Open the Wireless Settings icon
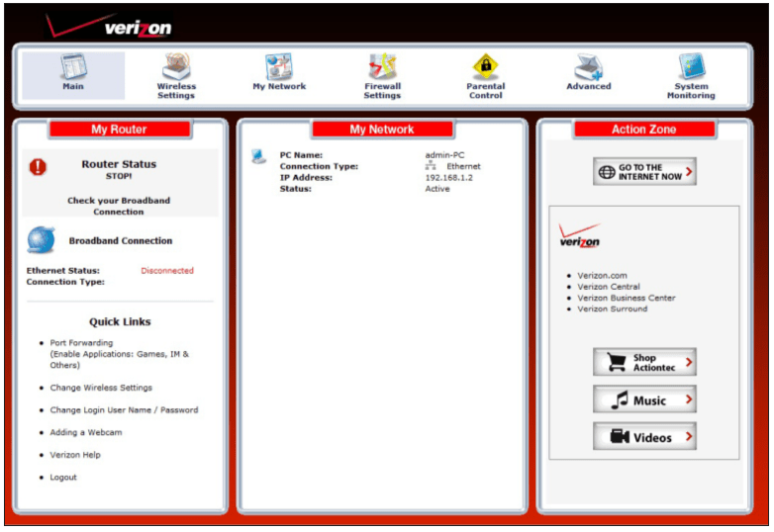 (176, 66)
